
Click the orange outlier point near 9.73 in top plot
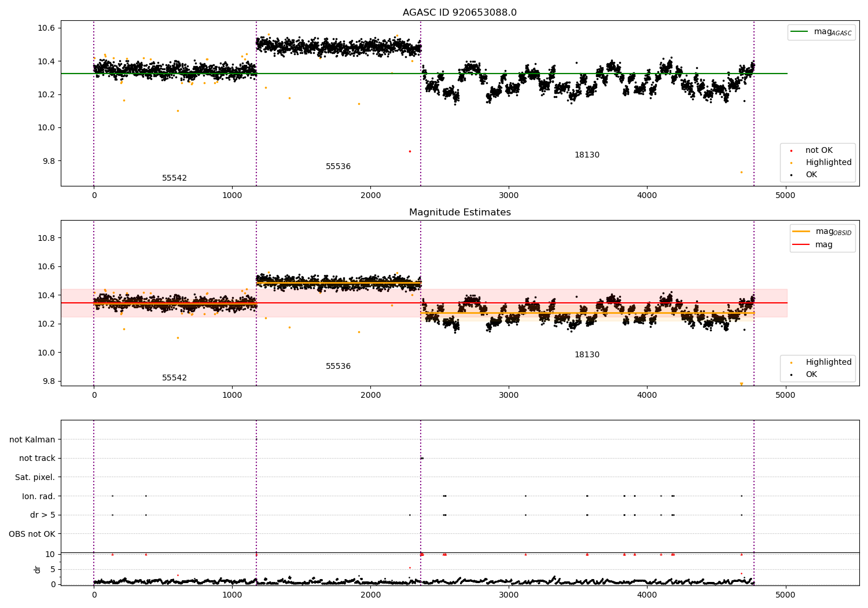point(741,172)
